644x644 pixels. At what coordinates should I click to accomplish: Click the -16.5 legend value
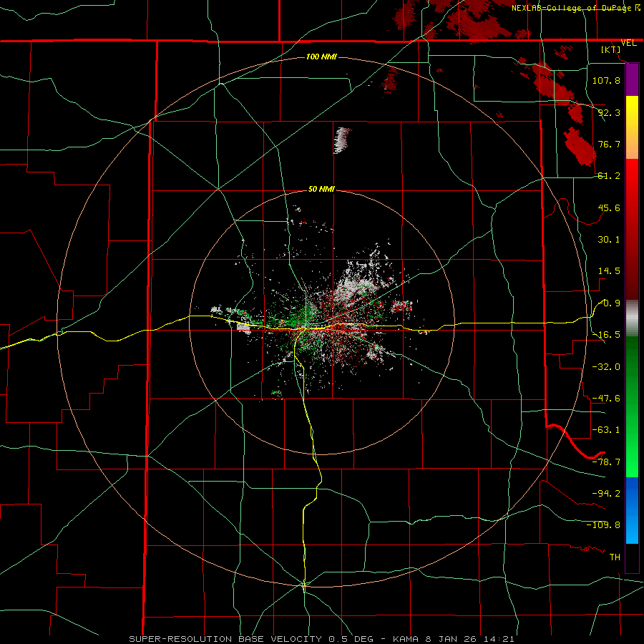pos(606,335)
